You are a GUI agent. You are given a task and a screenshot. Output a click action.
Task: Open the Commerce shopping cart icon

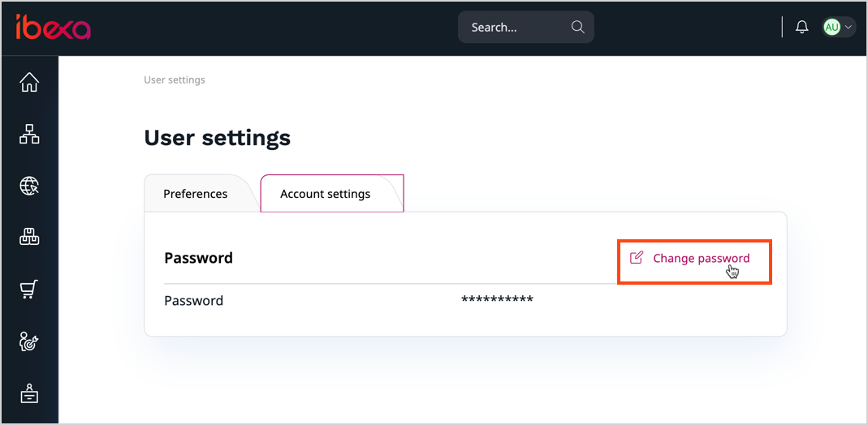pos(29,290)
